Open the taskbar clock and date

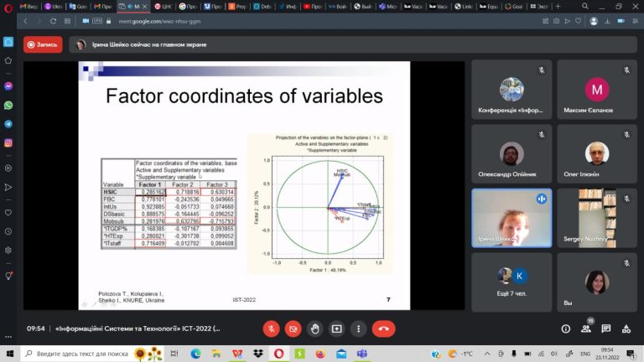coord(607,354)
